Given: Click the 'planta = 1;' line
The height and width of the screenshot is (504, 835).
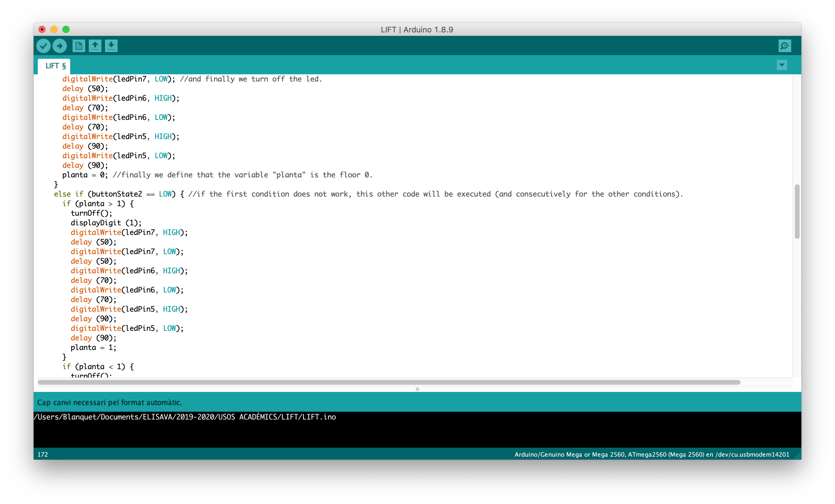Looking at the screenshot, I should (94, 348).
